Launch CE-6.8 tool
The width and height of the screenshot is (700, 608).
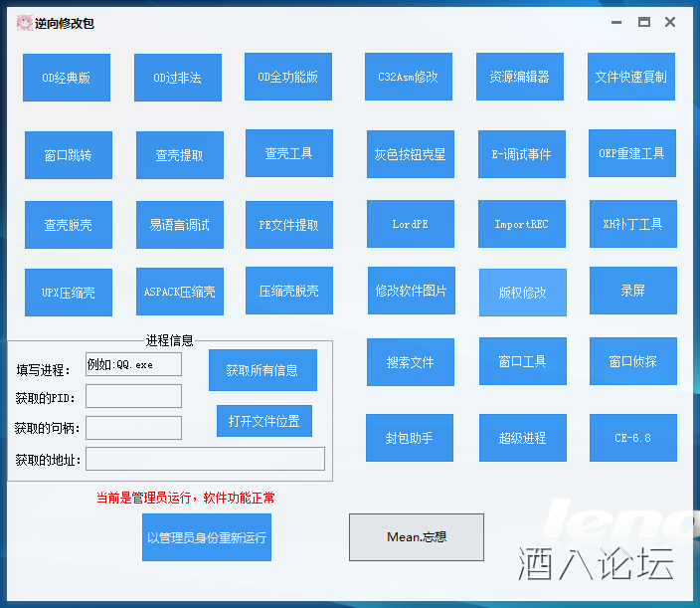pyautogui.click(x=633, y=438)
